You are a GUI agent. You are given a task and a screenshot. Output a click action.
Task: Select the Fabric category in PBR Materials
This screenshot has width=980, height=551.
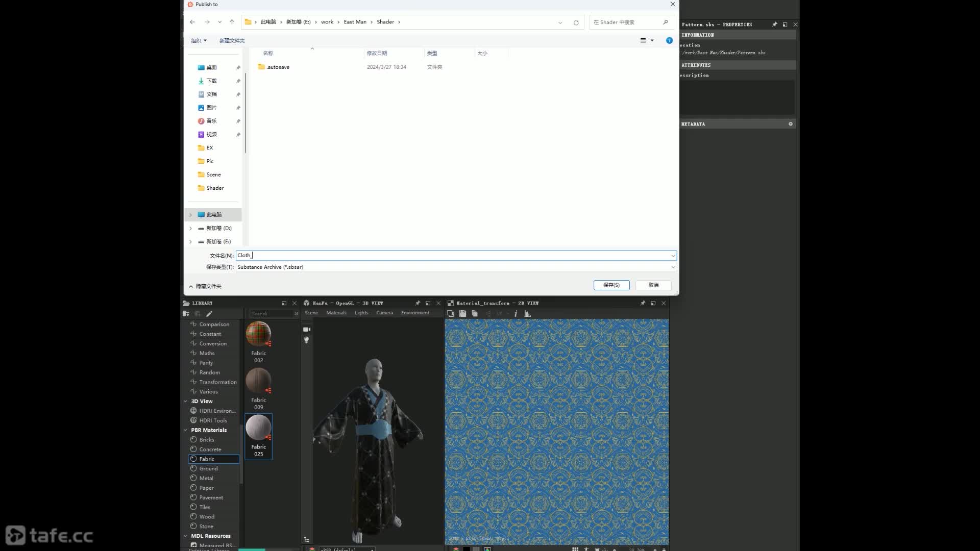(207, 458)
